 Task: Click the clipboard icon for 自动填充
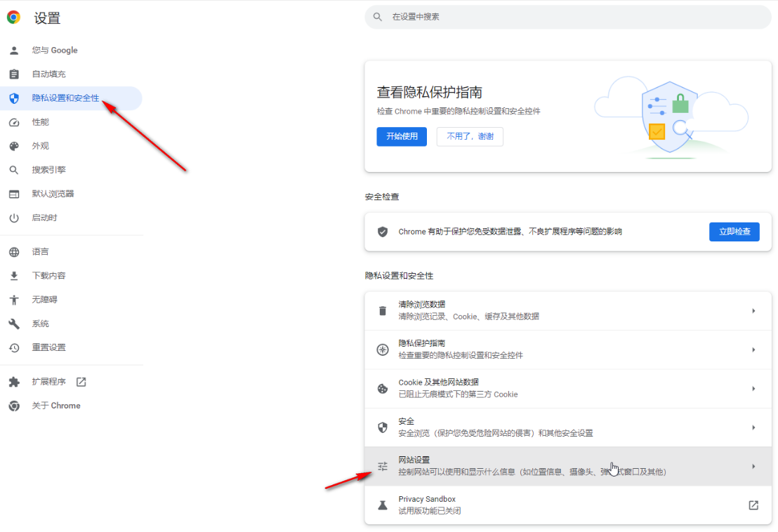(14, 74)
